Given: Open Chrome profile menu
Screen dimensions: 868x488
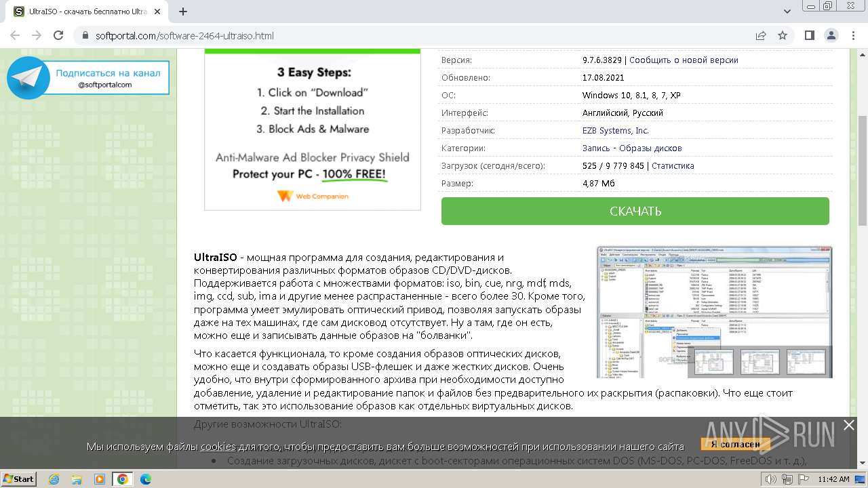Looking at the screenshot, I should (831, 35).
